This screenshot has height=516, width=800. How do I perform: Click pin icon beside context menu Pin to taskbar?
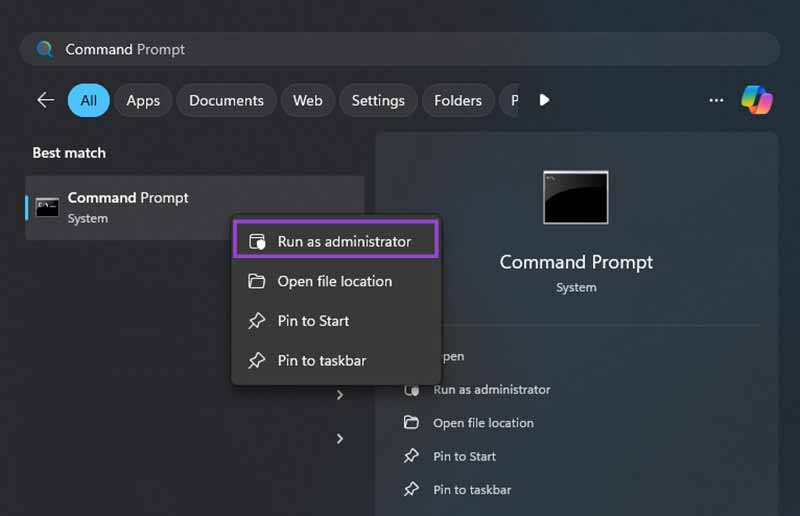(x=256, y=361)
